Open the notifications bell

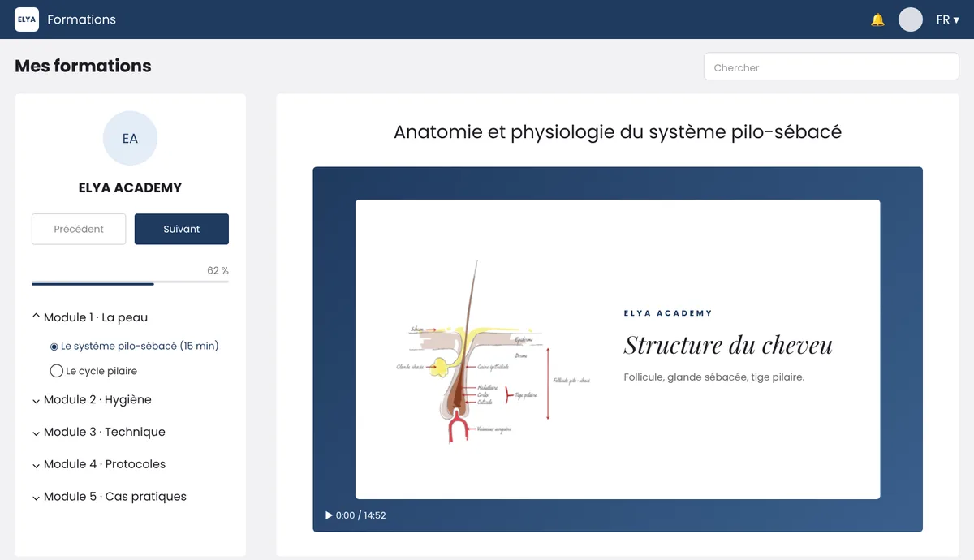click(x=877, y=19)
